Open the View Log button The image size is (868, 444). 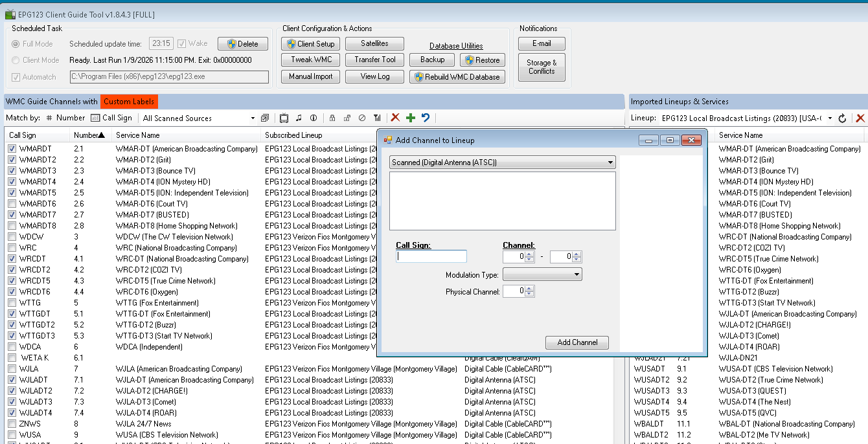click(x=374, y=76)
